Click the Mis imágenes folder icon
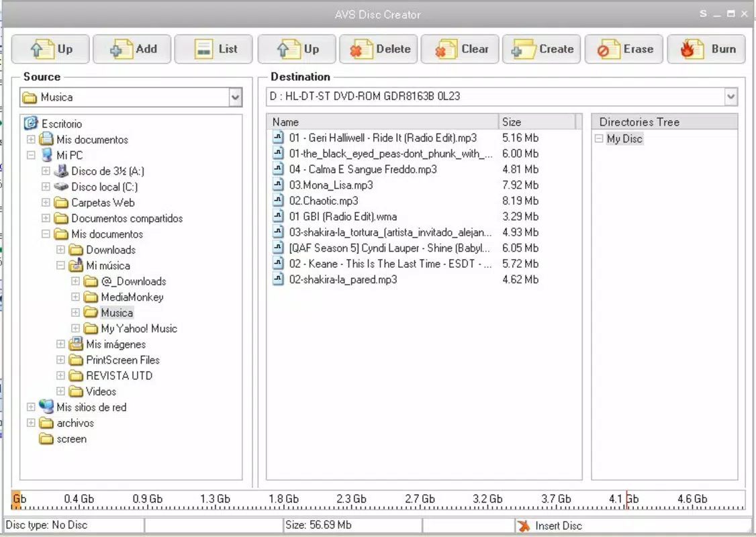This screenshot has height=537, width=756. [76, 344]
